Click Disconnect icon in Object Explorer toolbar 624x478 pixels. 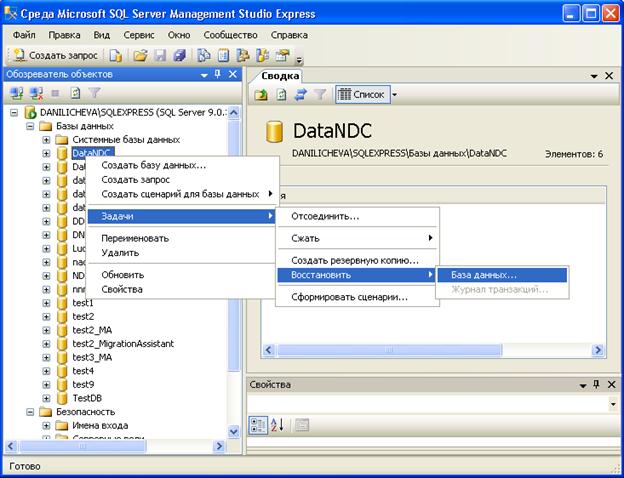(36, 93)
